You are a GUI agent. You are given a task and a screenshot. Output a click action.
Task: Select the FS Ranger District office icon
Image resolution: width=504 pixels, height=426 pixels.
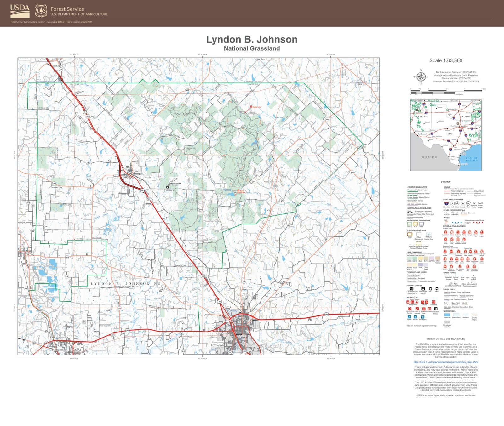pos(423,289)
